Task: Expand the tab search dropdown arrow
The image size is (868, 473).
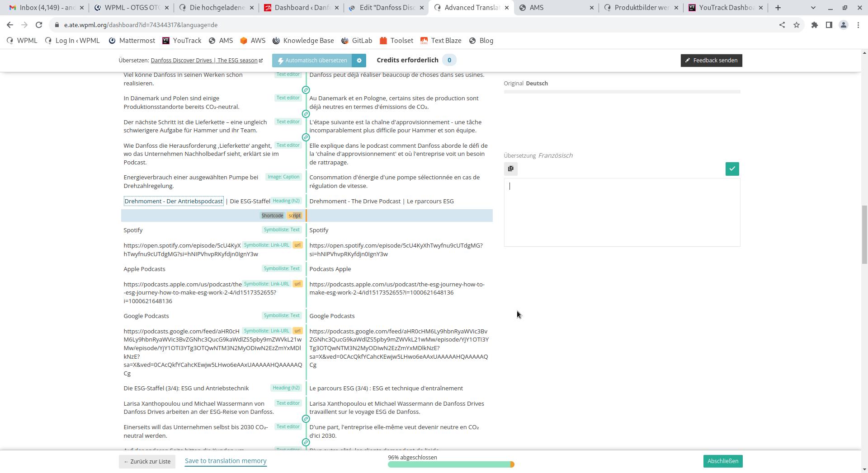Action: point(813,8)
